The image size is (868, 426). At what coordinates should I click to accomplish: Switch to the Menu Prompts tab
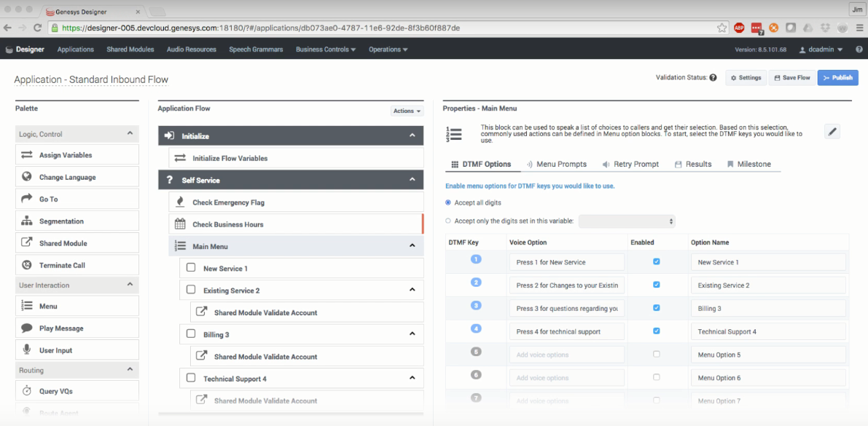click(x=557, y=165)
